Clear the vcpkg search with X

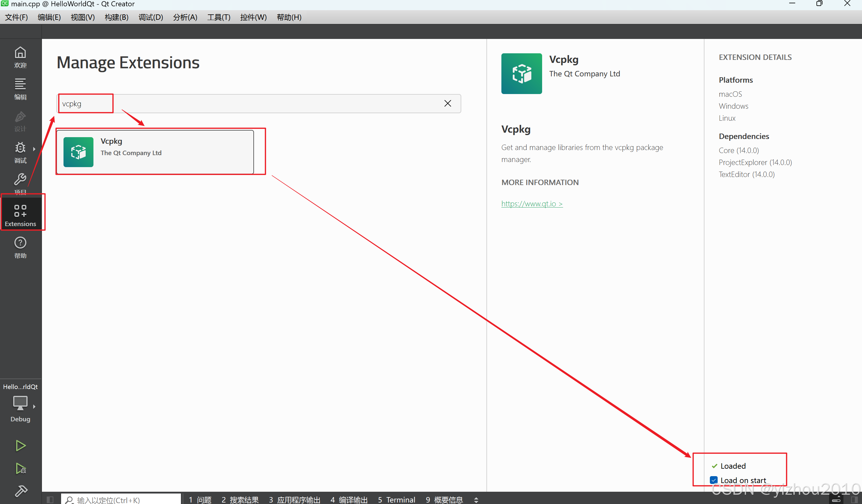click(x=447, y=103)
